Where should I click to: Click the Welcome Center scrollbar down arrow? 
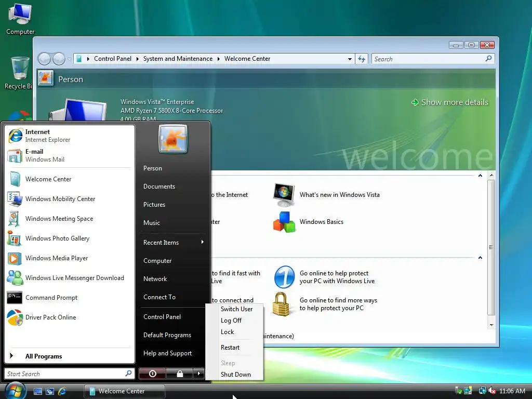click(491, 325)
